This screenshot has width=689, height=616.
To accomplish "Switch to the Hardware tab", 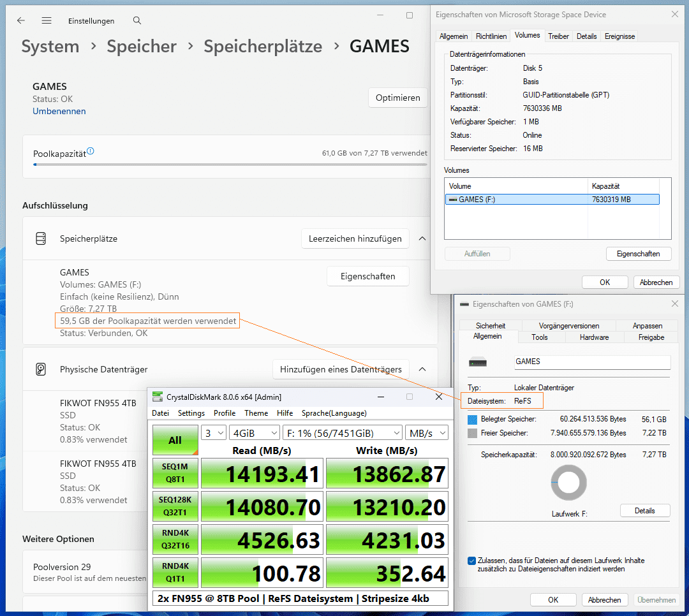I will click(594, 337).
